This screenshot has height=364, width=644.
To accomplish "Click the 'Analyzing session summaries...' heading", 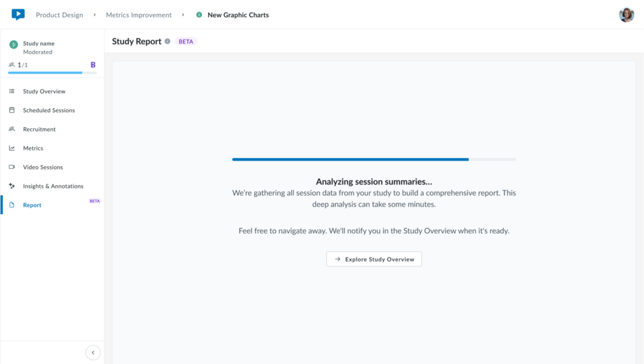I will click(374, 181).
